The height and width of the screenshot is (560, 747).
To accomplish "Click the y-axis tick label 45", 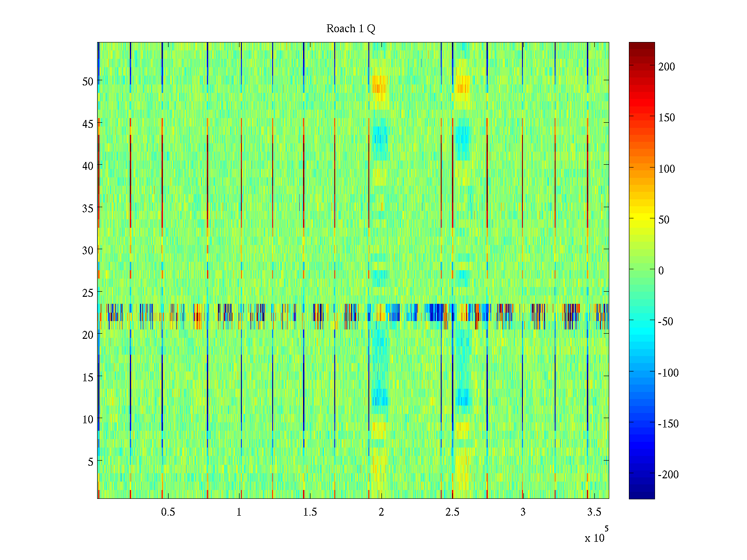I will pyautogui.click(x=88, y=124).
